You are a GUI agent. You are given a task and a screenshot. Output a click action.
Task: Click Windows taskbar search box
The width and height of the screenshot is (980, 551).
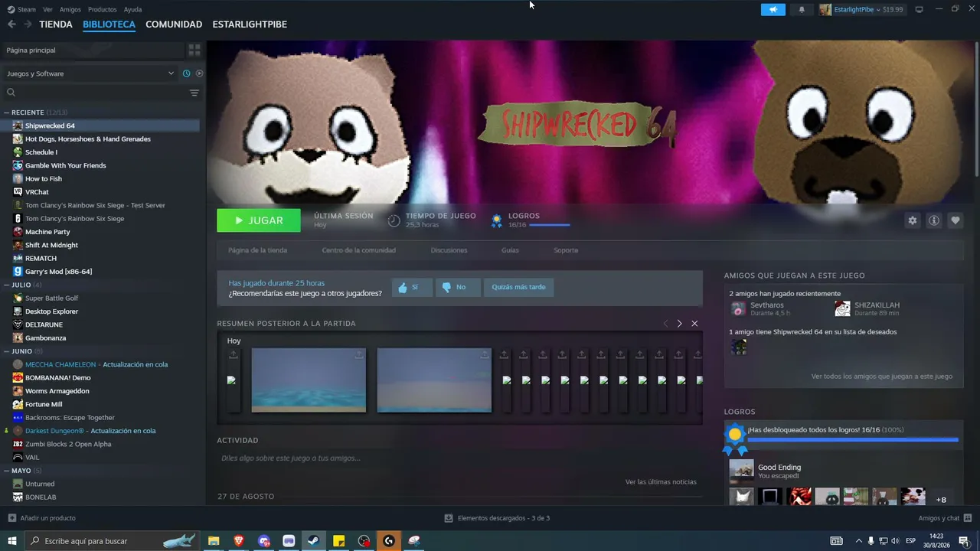113,541
